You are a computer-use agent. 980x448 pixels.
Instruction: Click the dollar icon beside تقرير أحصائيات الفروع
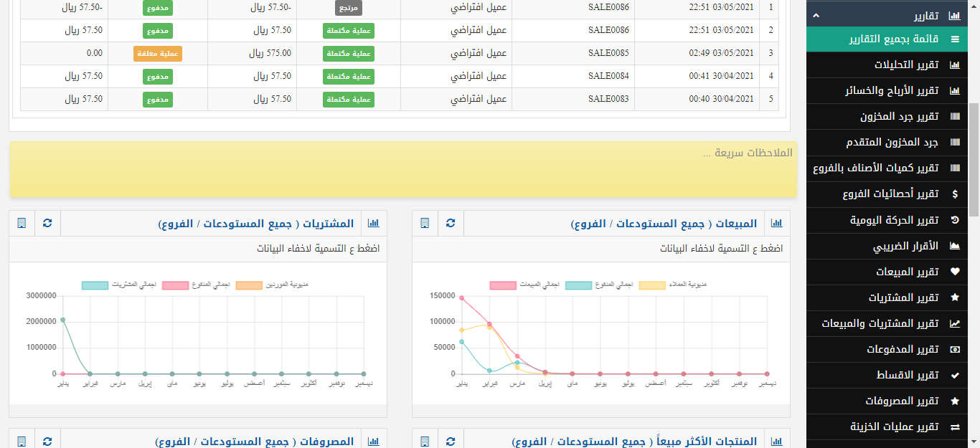click(x=954, y=194)
